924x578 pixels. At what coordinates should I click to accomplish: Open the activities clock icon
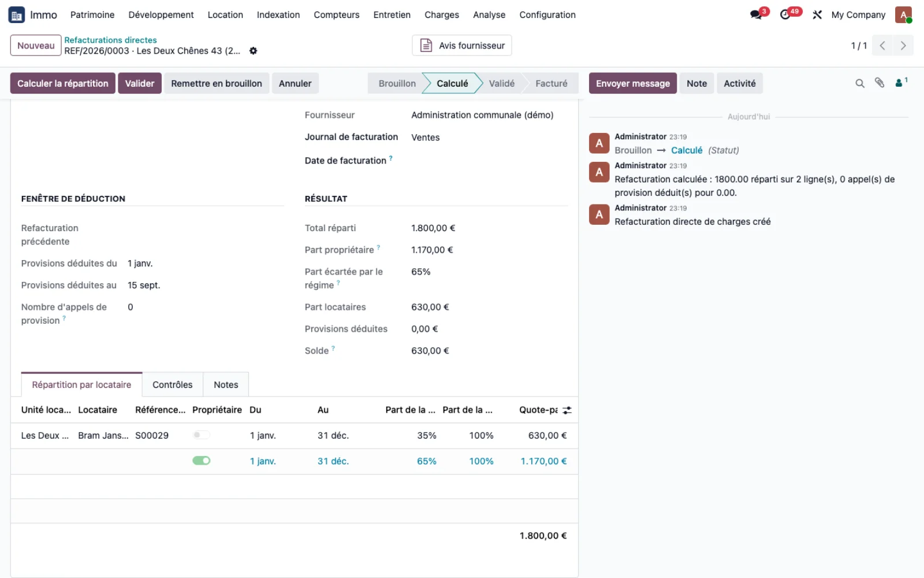pos(785,15)
